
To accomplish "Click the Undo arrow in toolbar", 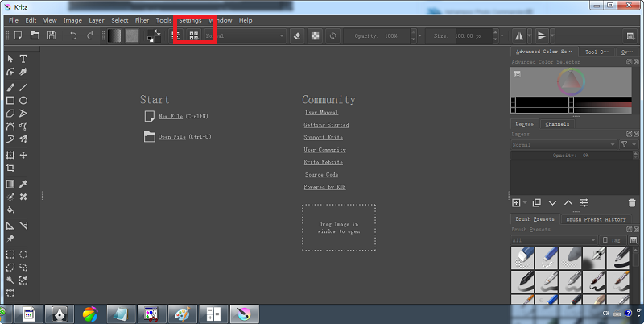I will [73, 35].
